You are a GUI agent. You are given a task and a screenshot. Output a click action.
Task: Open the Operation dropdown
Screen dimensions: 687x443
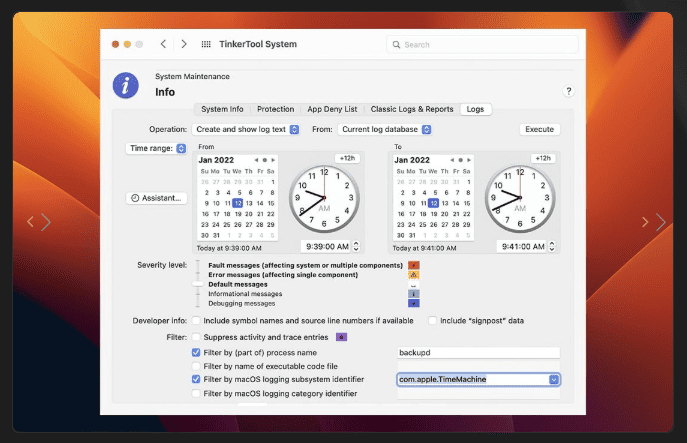coord(246,129)
